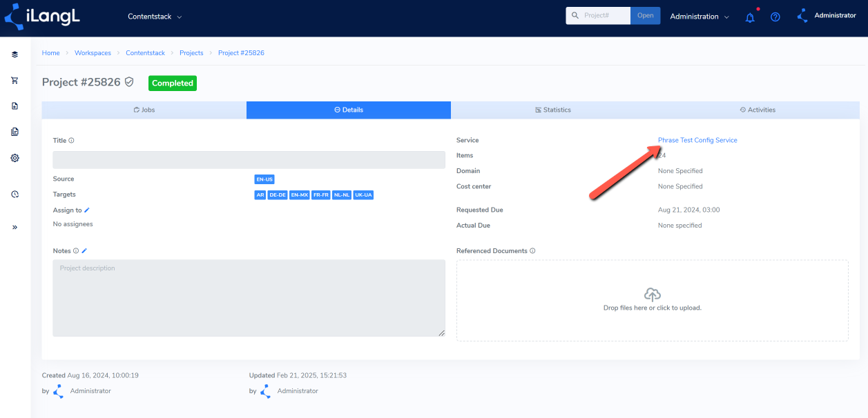Open the documents icon in the sidebar
This screenshot has width=868, height=418.
(x=15, y=132)
